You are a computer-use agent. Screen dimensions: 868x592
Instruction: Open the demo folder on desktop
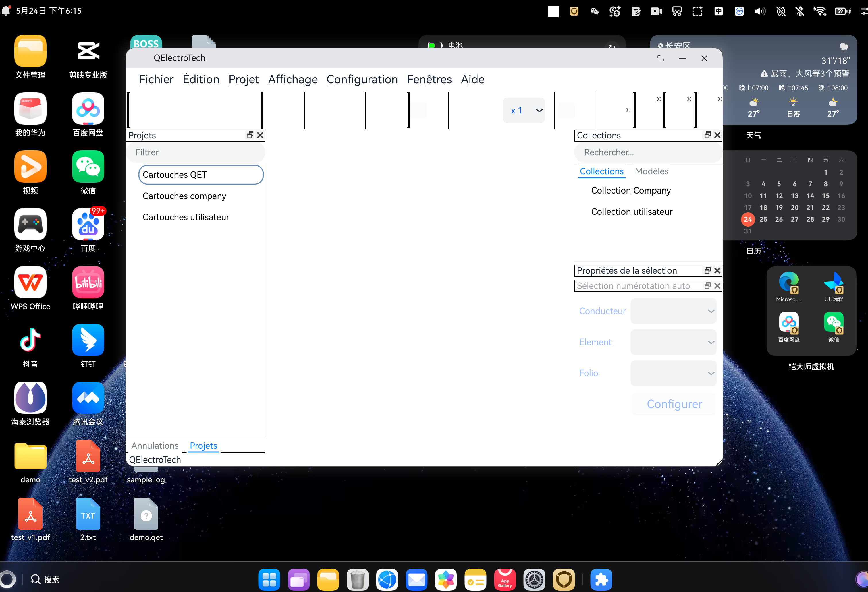pyautogui.click(x=30, y=462)
